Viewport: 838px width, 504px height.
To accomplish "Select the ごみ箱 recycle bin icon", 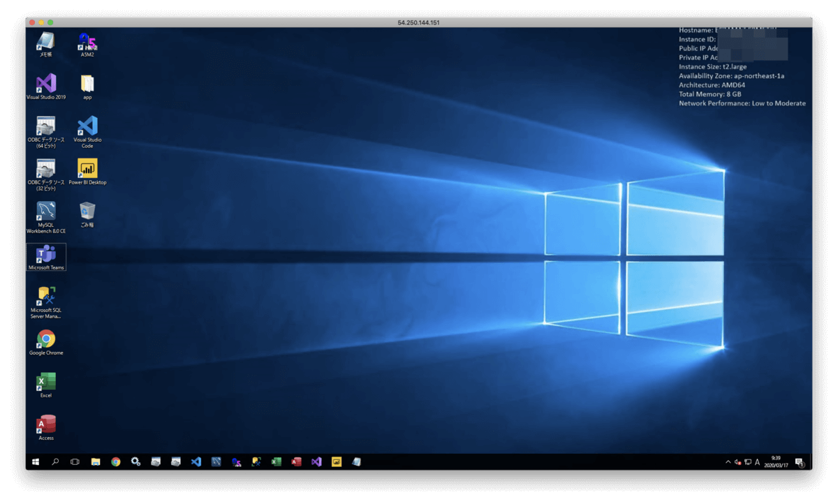I will [87, 212].
